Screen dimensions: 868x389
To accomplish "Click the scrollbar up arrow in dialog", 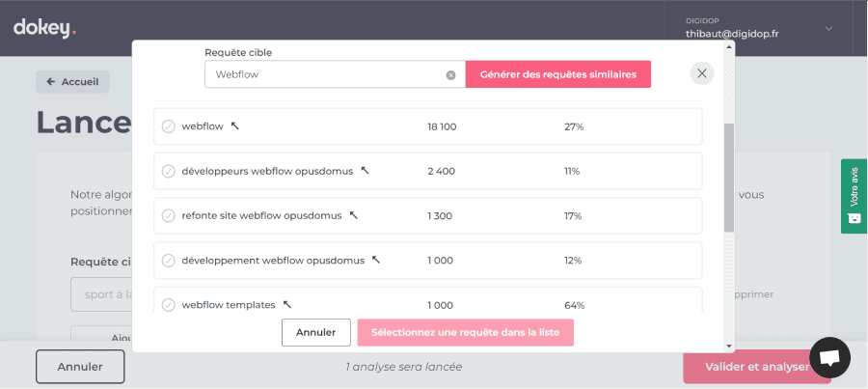I will coord(728,46).
